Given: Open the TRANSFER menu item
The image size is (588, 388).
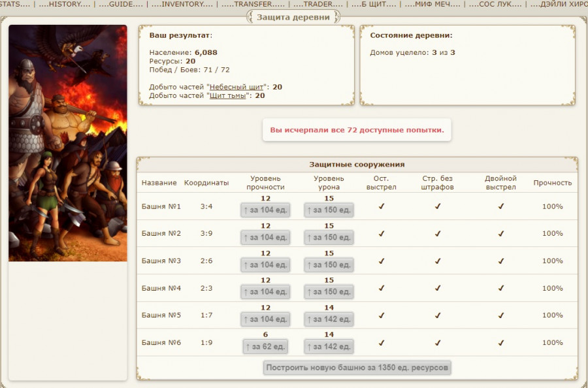Looking at the screenshot, I should click(253, 4).
